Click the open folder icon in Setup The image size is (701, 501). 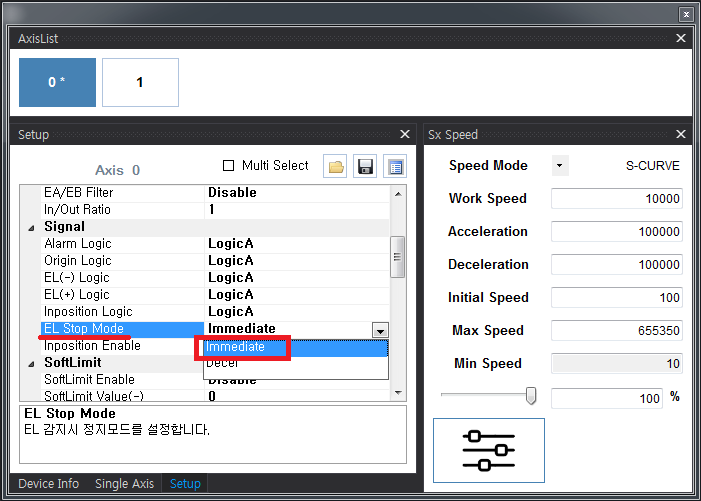pos(336,167)
